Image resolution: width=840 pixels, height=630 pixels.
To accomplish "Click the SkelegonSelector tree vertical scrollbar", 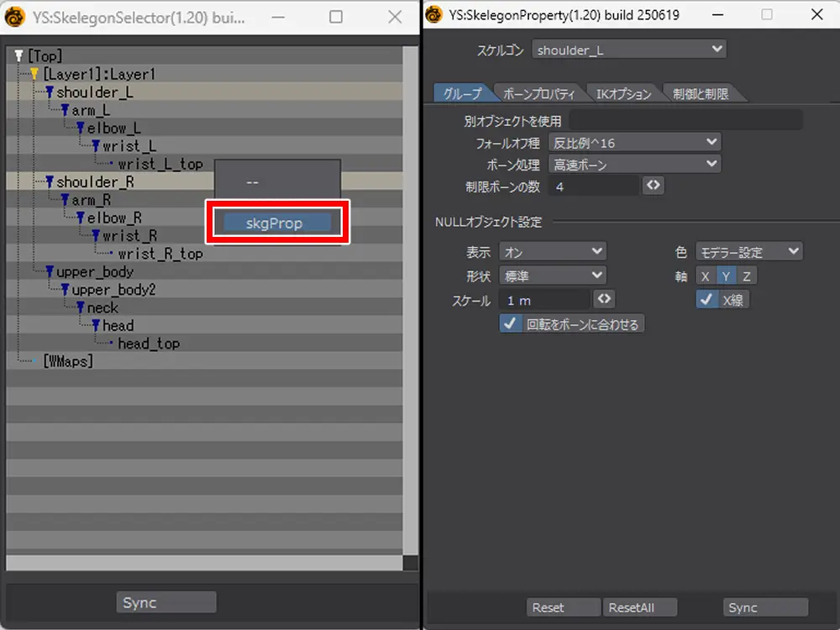I will pyautogui.click(x=410, y=302).
